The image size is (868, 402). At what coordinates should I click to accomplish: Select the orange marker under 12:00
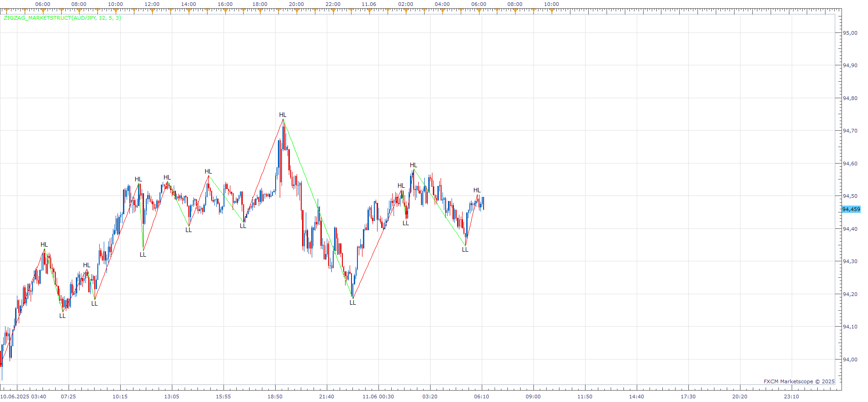click(152, 11)
